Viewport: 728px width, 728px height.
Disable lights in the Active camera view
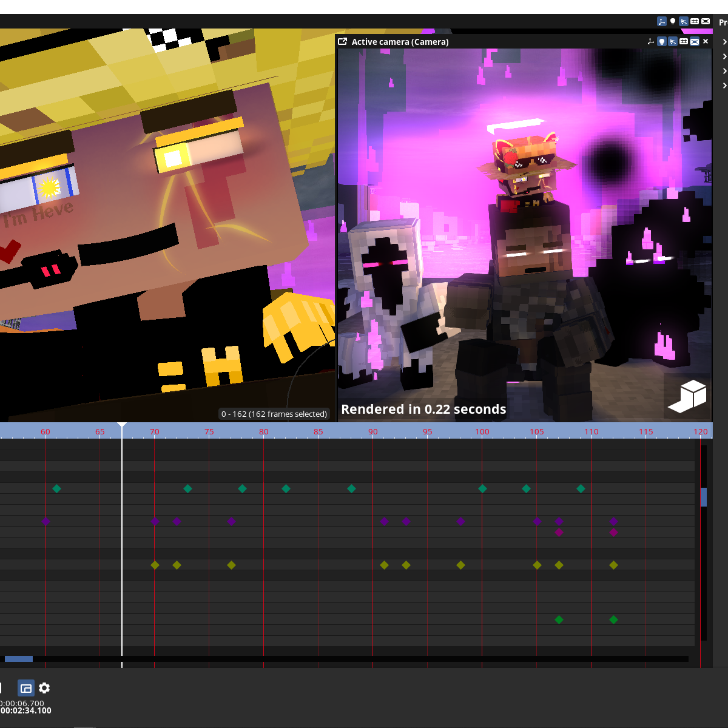click(662, 42)
